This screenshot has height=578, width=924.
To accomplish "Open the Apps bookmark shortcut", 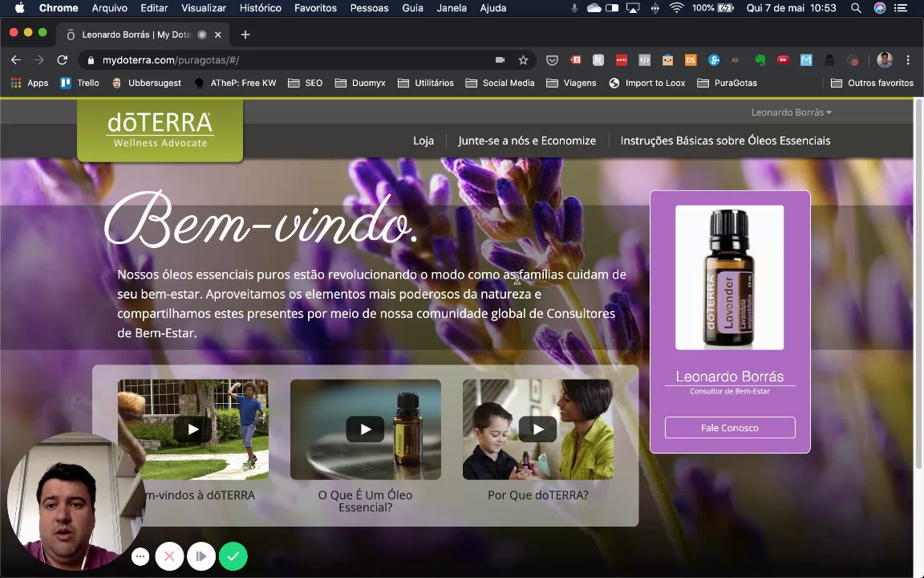I will (30, 83).
